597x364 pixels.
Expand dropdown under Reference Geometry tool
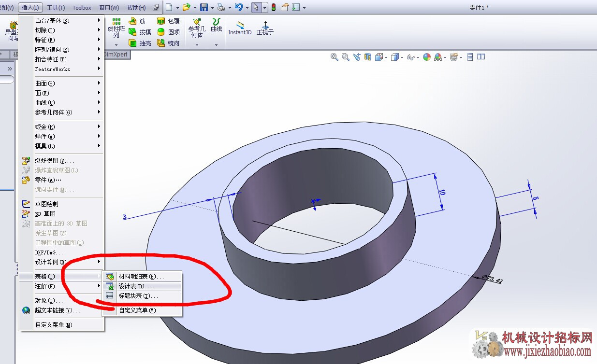pos(197,44)
